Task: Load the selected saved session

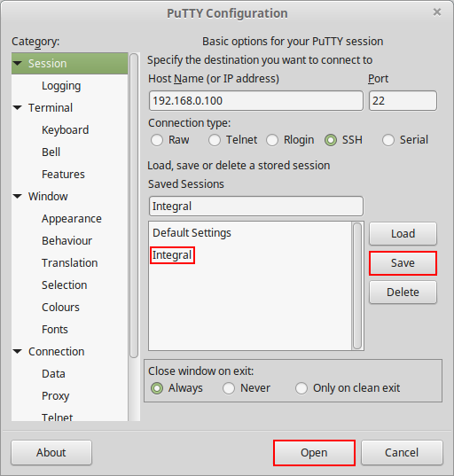Action: point(403,234)
